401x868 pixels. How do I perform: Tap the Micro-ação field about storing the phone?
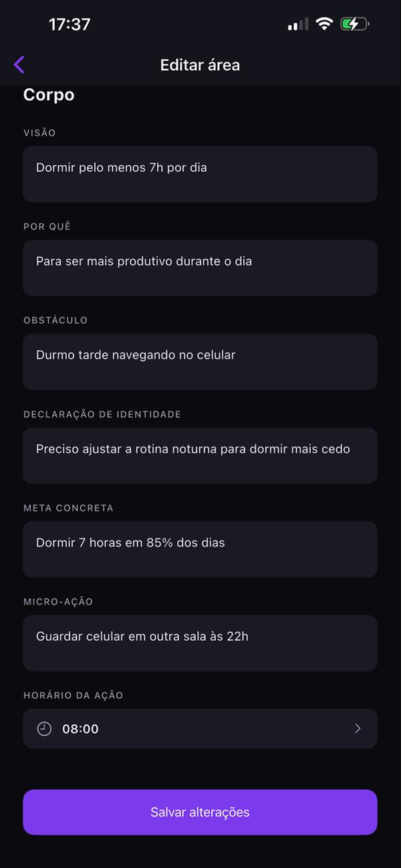(x=200, y=643)
